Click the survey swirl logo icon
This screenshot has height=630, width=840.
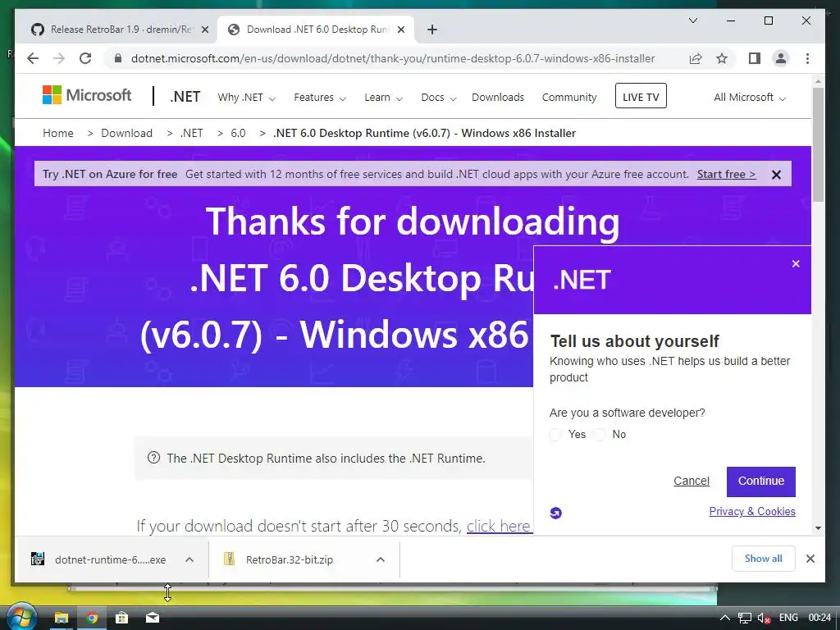click(x=556, y=514)
